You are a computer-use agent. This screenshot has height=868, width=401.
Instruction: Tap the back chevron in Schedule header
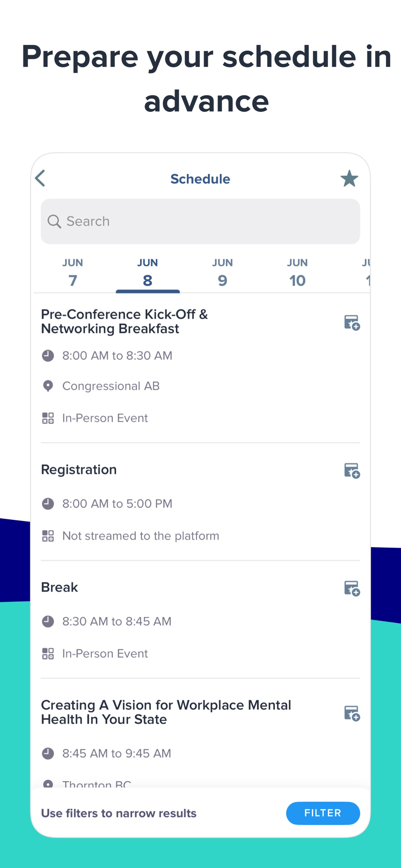(x=40, y=178)
